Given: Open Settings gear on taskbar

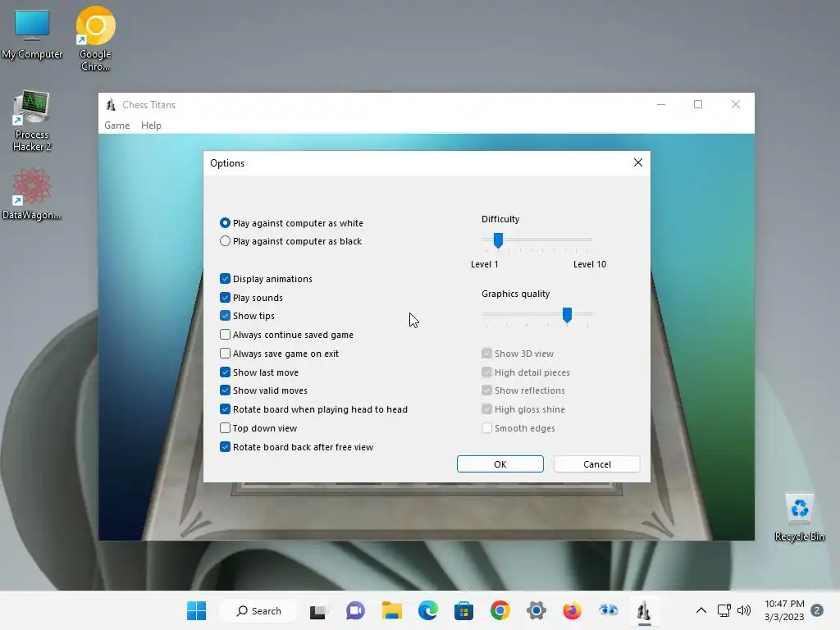Looking at the screenshot, I should pos(536,610).
